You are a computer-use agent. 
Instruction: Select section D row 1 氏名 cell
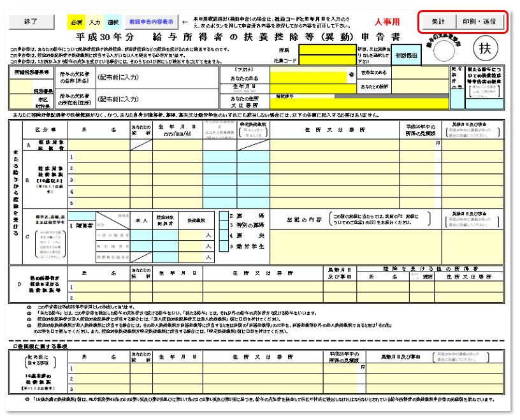[x=103, y=287]
